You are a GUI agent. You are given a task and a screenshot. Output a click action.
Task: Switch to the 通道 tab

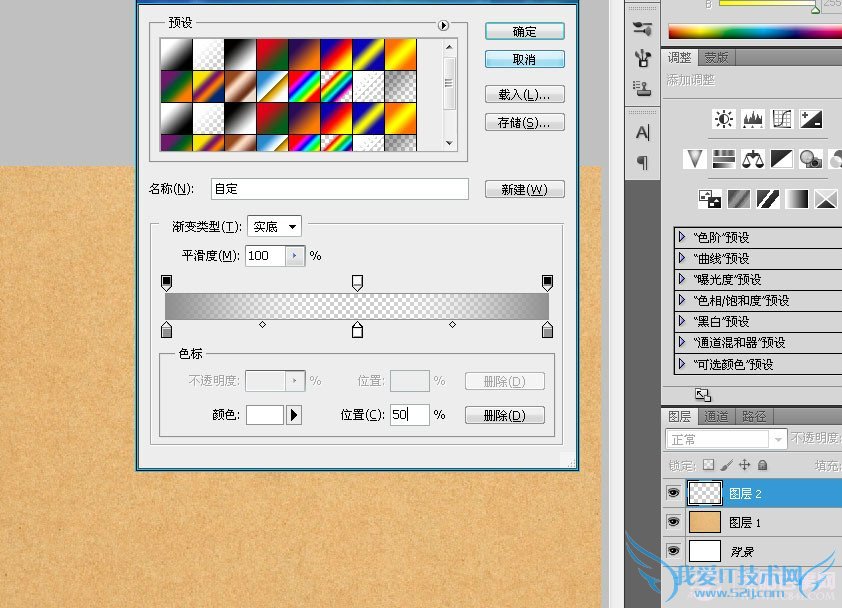(715, 417)
